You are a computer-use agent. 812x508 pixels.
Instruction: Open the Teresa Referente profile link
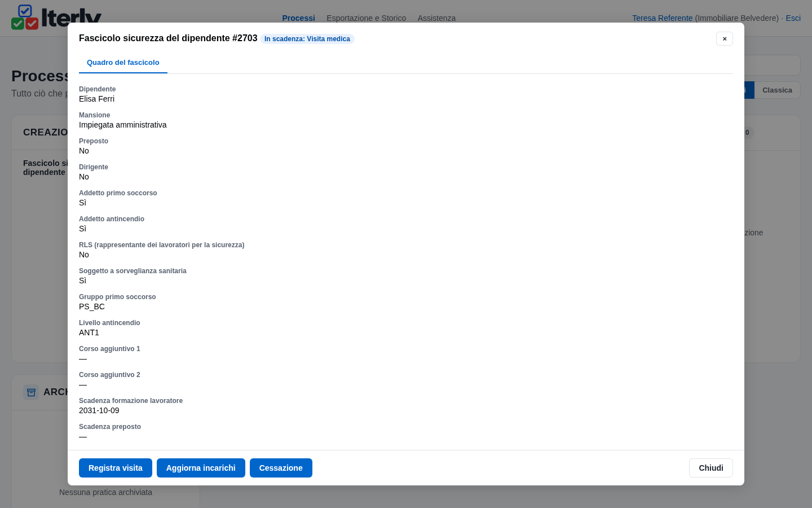point(662,18)
